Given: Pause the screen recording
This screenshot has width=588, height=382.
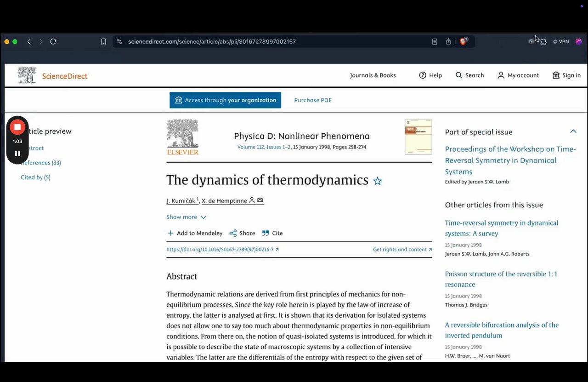Looking at the screenshot, I should click(x=17, y=154).
